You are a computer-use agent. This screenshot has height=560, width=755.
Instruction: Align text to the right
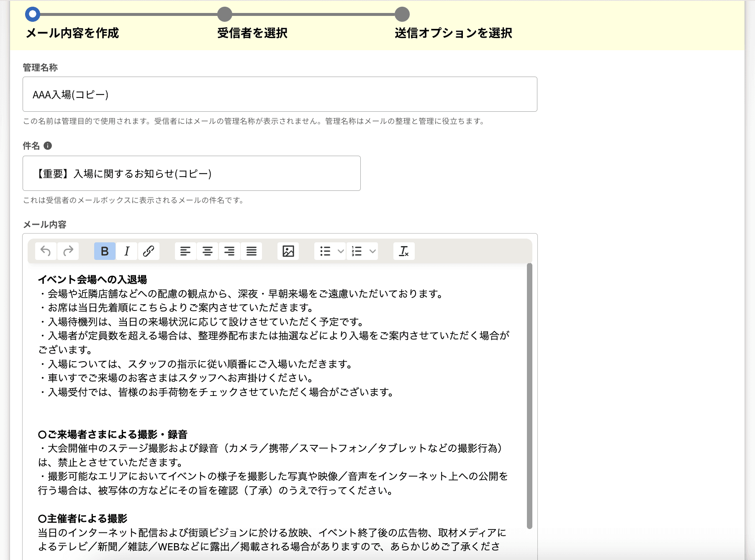tap(229, 251)
